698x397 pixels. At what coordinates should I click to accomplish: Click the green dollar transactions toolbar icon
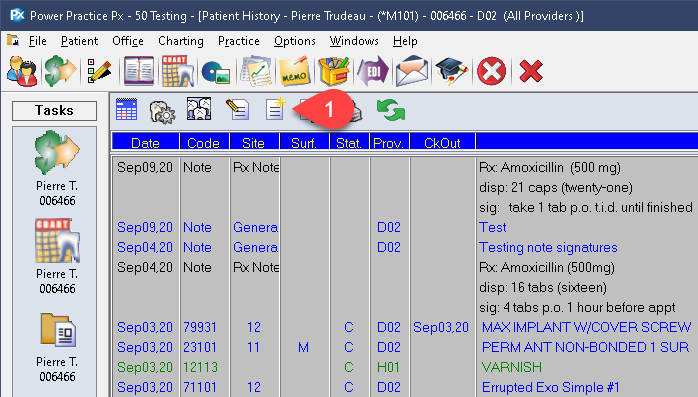[x=61, y=71]
